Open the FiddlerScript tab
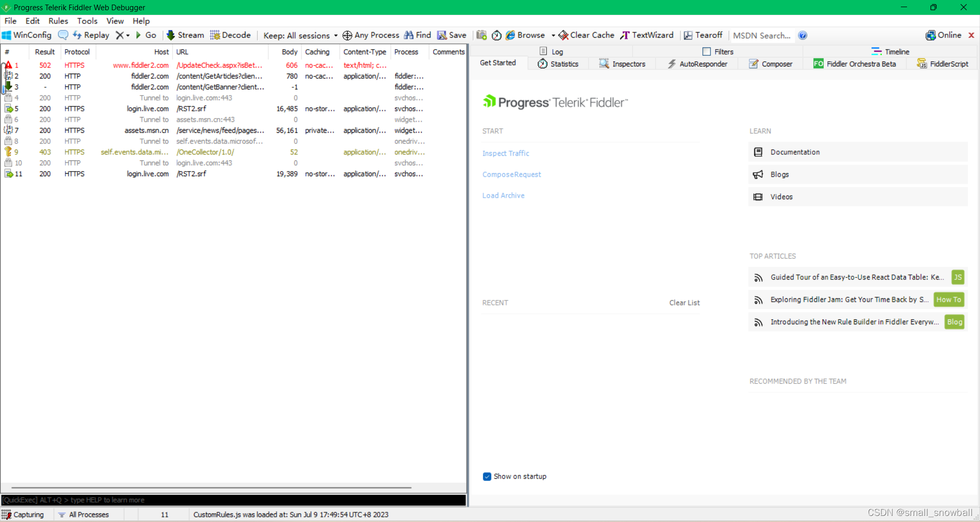The image size is (980, 522). [x=942, y=64]
